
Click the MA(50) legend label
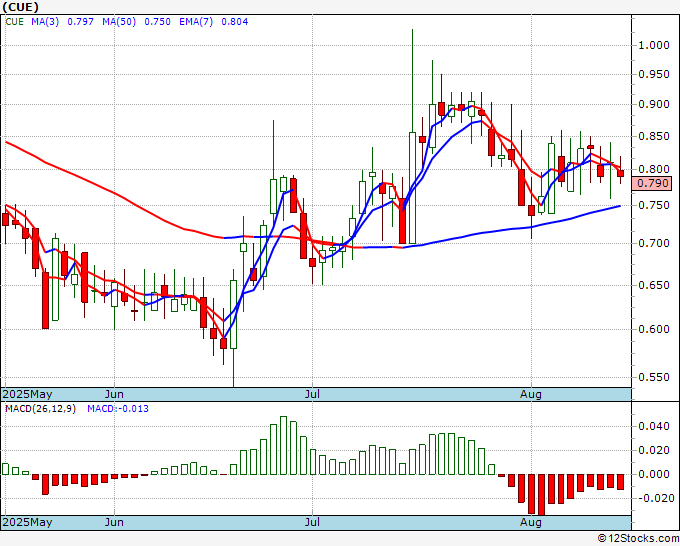click(x=119, y=22)
